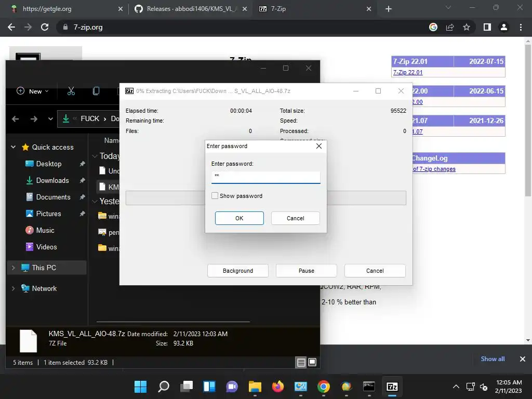Search tabs dropdown in Chrome

click(448, 7)
